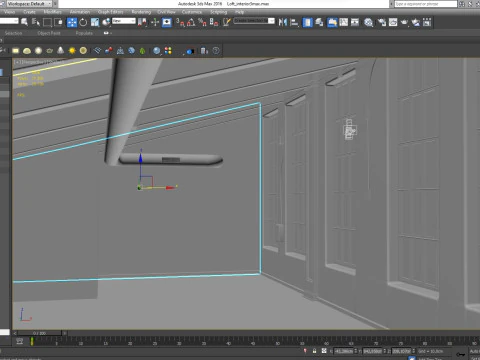The width and height of the screenshot is (480, 360).
Task: Click the Set Key key icon
Action: pyautogui.click(x=461, y=354)
